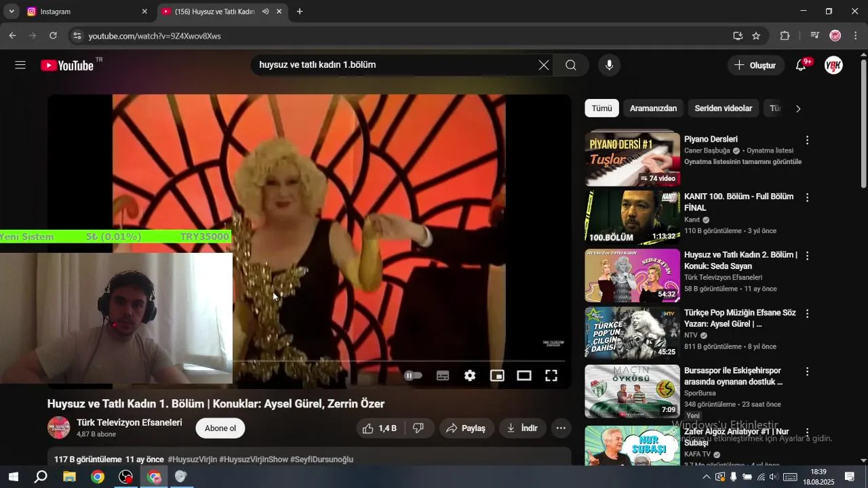Select the Aramanızdan filter chip
The height and width of the screenshot is (488, 868).
[653, 108]
